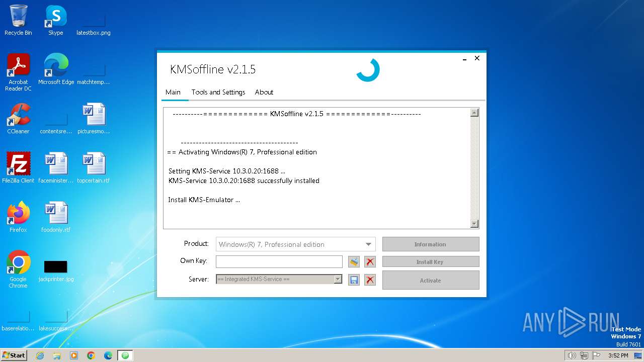The image size is (644, 362).
Task: Select the picturesmo... Word document icon
Action: (x=94, y=119)
